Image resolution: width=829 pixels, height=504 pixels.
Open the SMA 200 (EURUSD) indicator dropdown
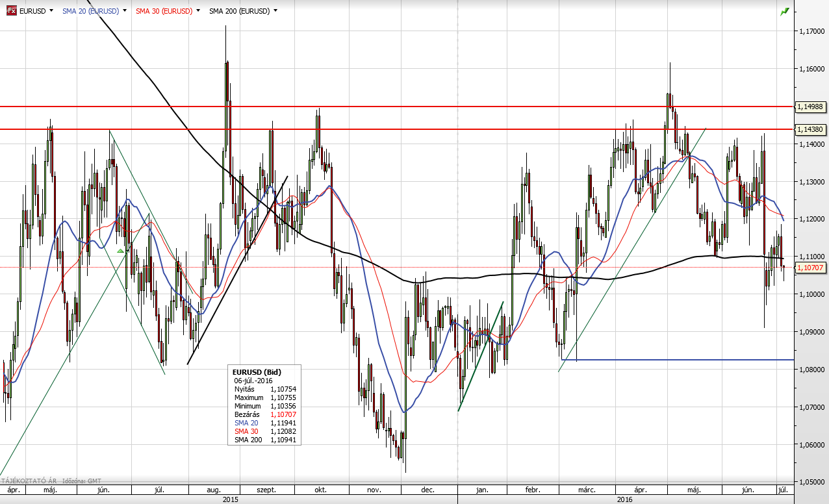coord(275,11)
